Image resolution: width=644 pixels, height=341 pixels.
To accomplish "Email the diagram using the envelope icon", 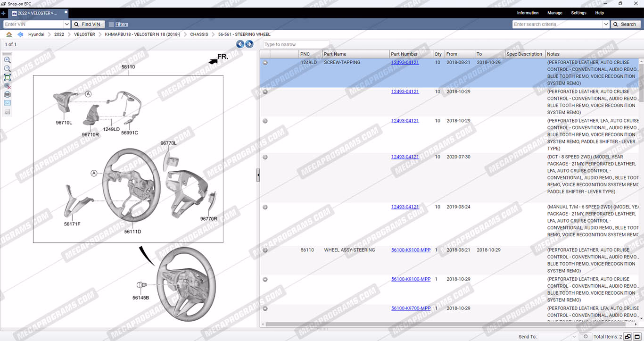I will pyautogui.click(x=7, y=103).
